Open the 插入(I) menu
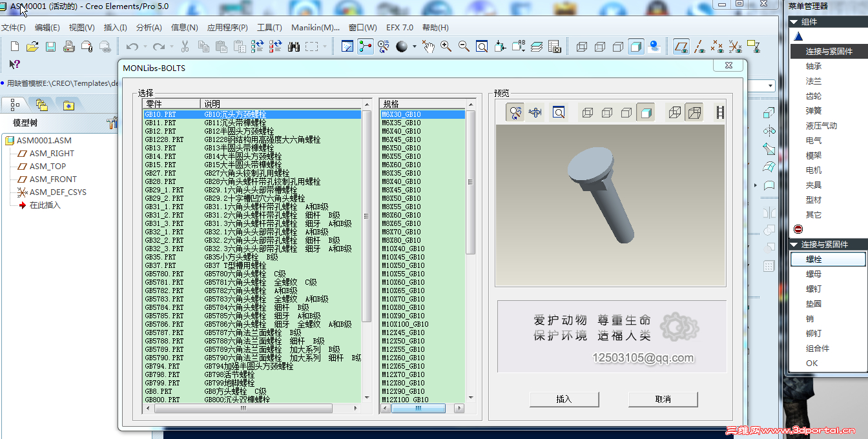 (115, 28)
